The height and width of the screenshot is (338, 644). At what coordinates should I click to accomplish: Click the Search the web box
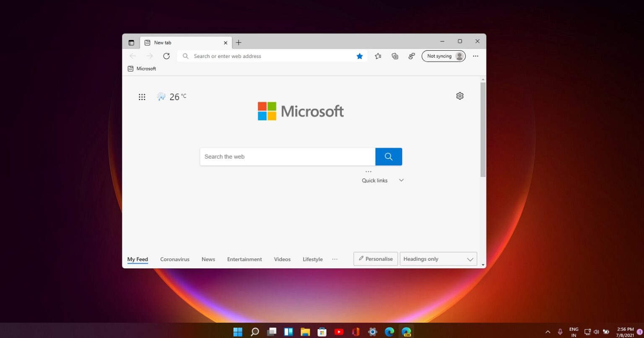click(287, 156)
